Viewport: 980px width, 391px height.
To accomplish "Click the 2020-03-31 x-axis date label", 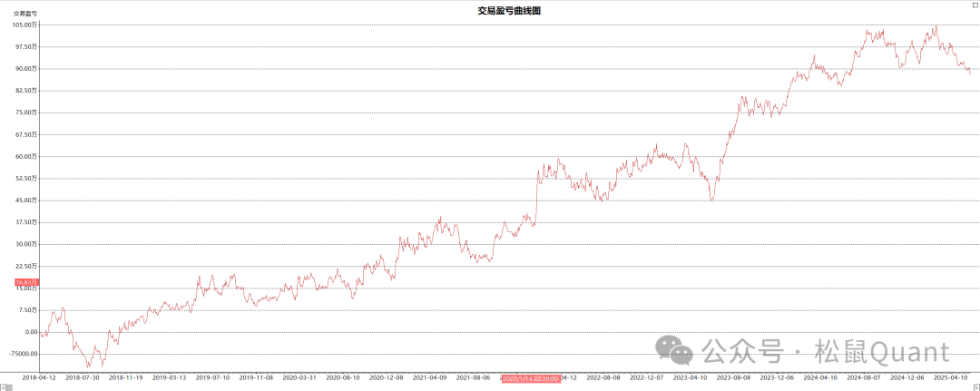I will (300, 377).
